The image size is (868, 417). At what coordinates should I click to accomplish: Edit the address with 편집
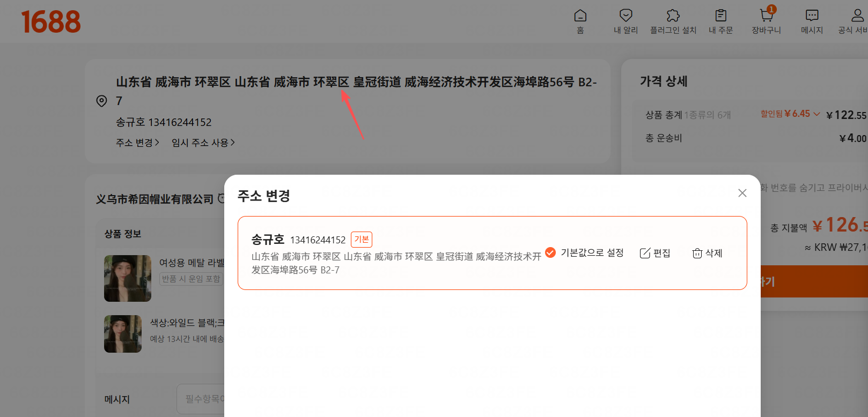coord(655,253)
